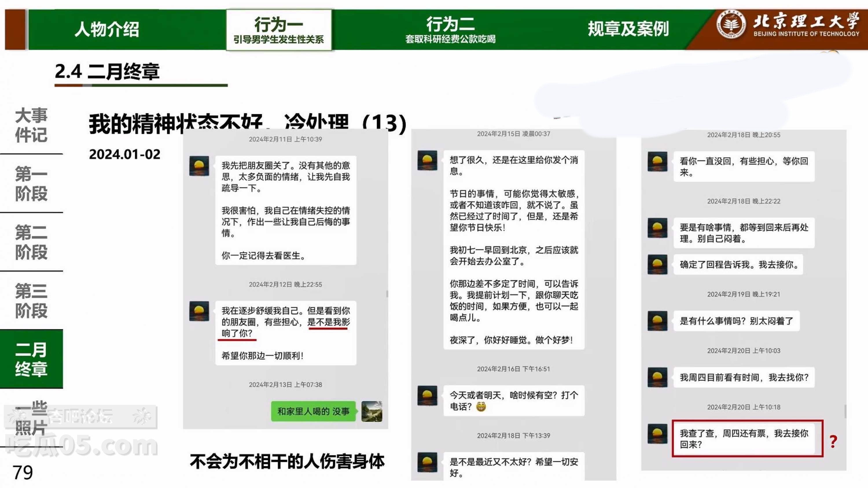The image size is (868, 488).
Task: Click landscape avatar next to green reply
Action: tap(372, 411)
